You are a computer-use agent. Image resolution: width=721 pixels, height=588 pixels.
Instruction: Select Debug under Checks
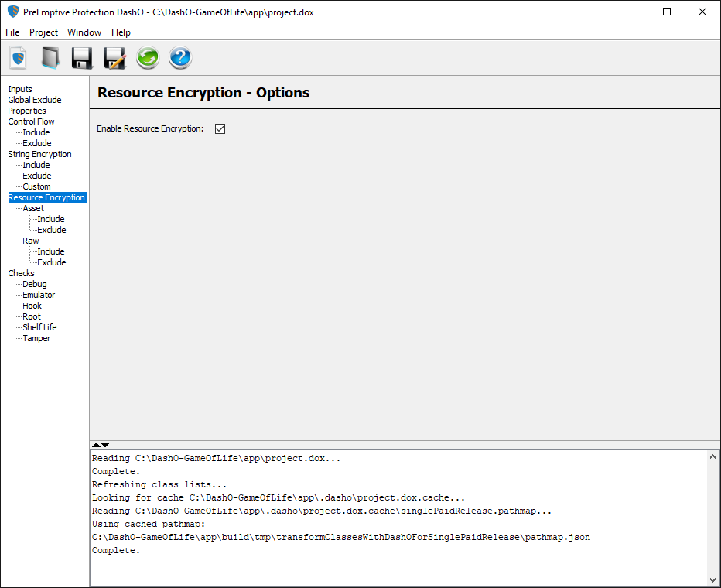[35, 284]
